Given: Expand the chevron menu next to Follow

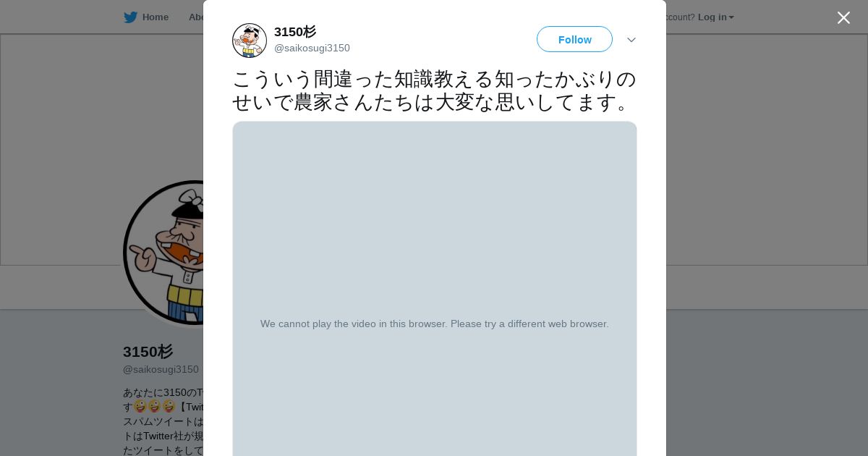Looking at the screenshot, I should (631, 40).
